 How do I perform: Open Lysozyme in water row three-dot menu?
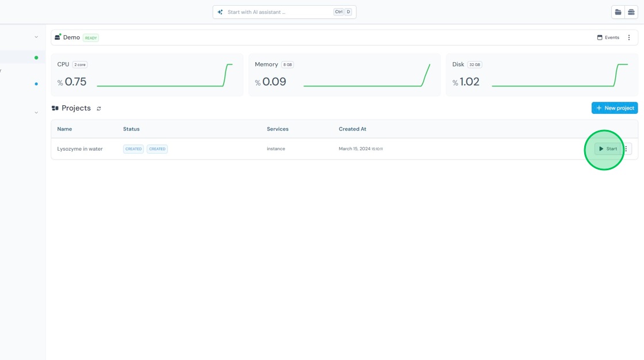point(626,149)
